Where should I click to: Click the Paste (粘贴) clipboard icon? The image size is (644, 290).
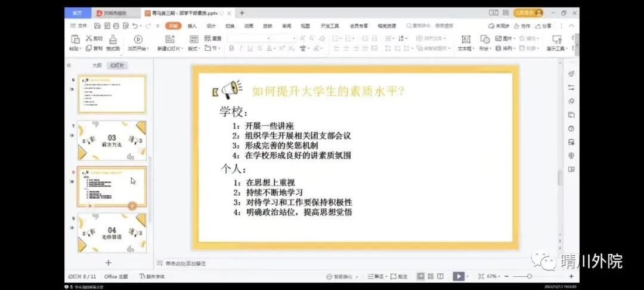click(x=74, y=39)
